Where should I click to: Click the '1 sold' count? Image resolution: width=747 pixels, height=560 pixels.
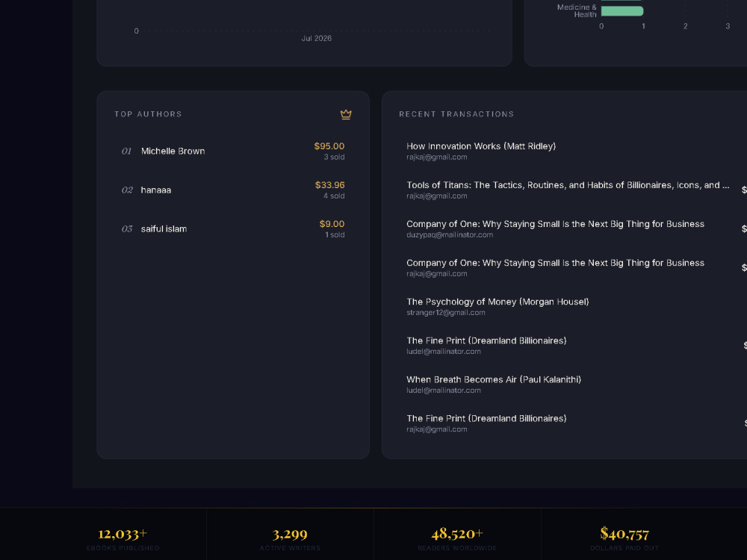click(335, 234)
